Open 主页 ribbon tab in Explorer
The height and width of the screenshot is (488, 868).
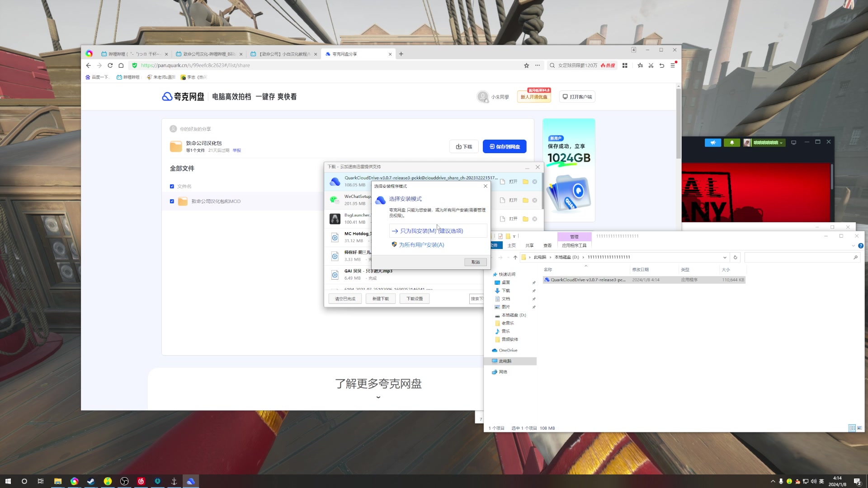[511, 245]
